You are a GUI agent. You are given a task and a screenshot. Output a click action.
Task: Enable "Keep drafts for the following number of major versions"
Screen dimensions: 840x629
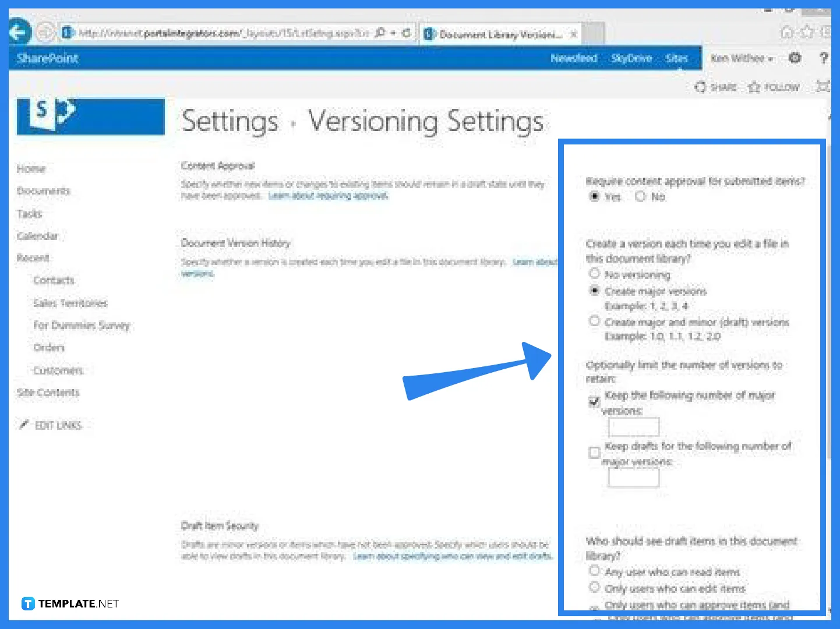click(594, 453)
